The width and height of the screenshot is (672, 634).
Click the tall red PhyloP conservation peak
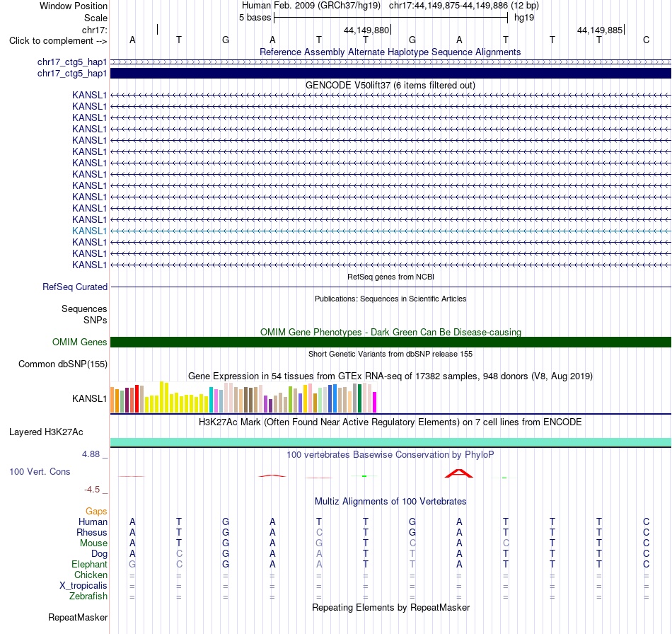pos(458,473)
